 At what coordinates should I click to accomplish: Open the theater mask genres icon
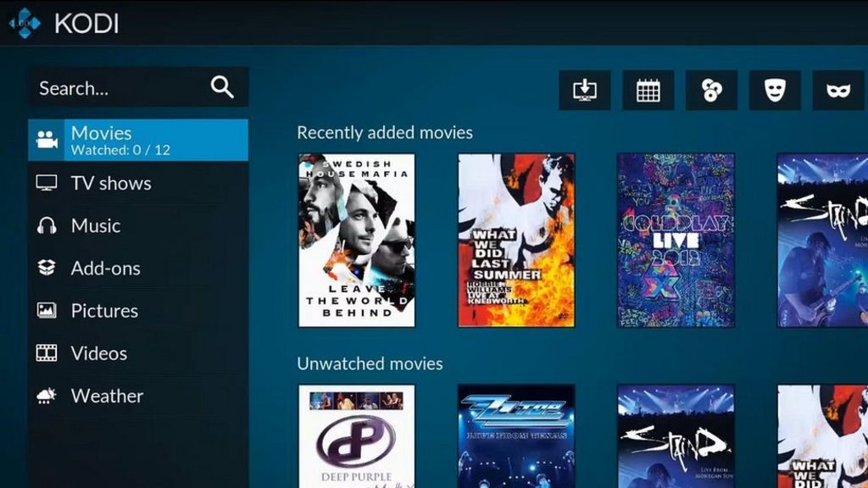[x=775, y=91]
